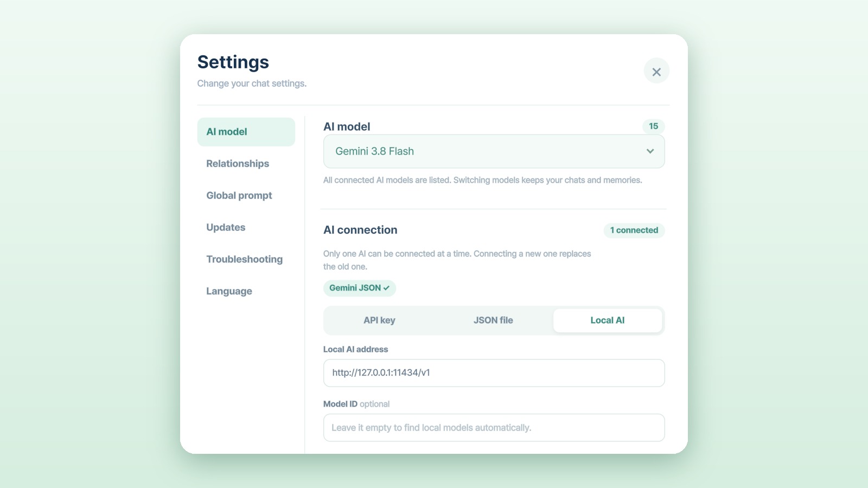Close the Settings dialog with X button
The width and height of the screenshot is (868, 488).
click(656, 72)
